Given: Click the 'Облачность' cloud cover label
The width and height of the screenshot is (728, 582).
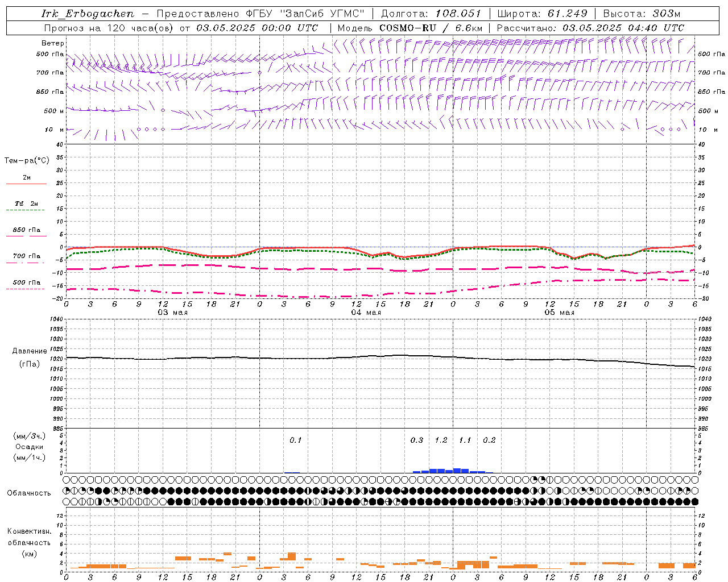Looking at the screenshot, I should point(29,493).
